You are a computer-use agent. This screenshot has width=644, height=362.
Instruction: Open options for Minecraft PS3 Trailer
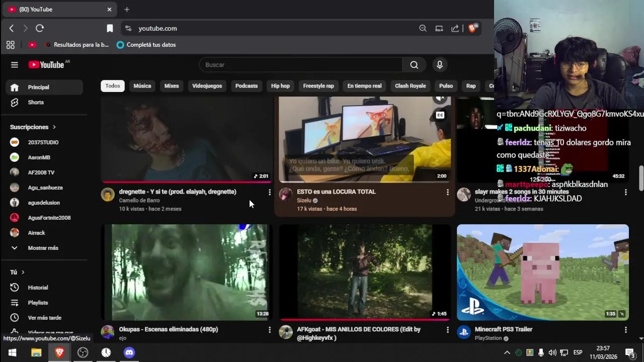[626, 330]
